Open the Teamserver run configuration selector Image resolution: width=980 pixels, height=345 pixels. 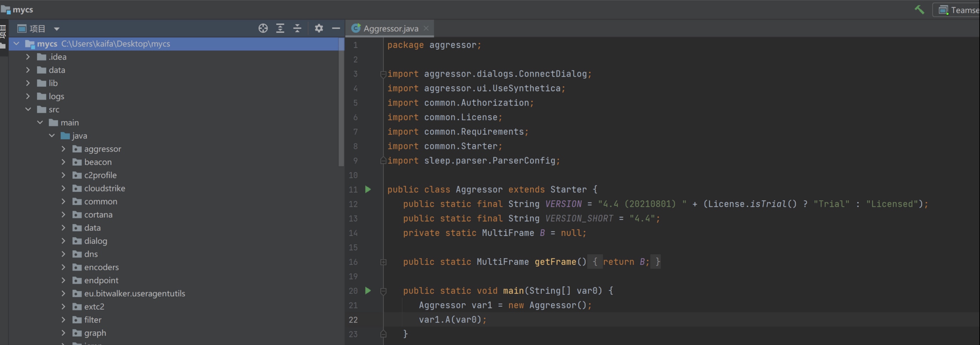click(958, 10)
